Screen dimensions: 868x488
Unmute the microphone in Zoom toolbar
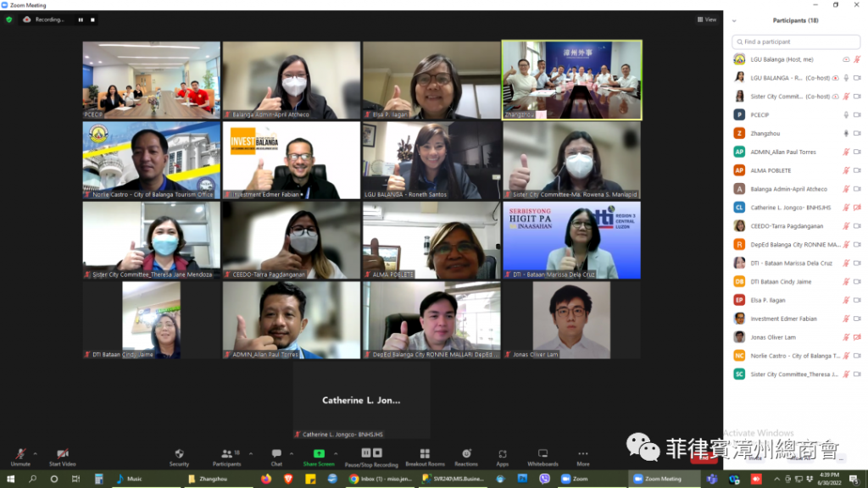pyautogui.click(x=20, y=457)
